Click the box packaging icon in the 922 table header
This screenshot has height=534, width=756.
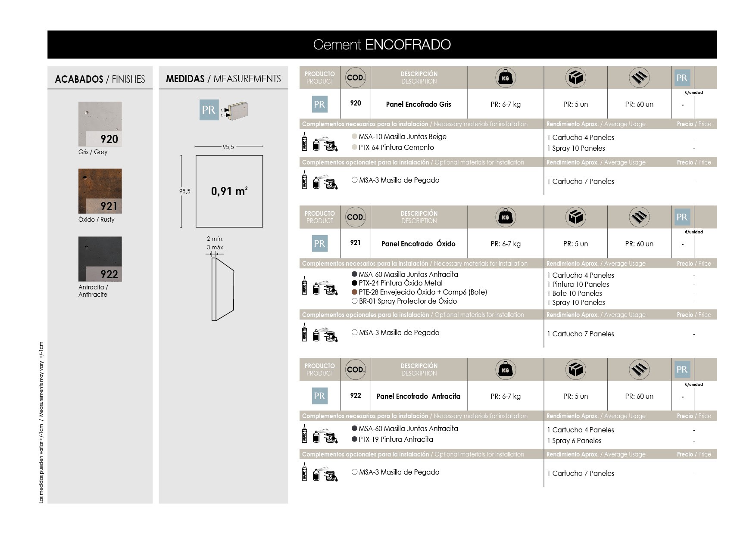pyautogui.click(x=575, y=370)
